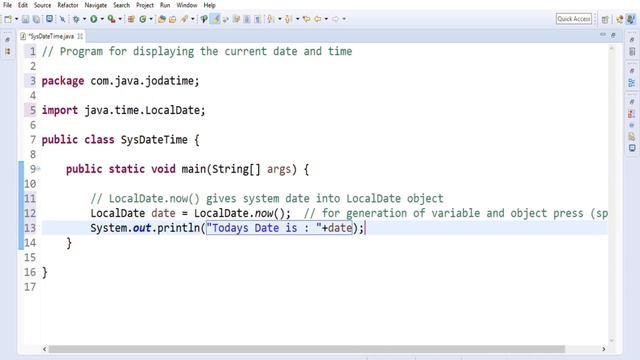
Task: Click the Open Type icon
Action: click(162, 19)
